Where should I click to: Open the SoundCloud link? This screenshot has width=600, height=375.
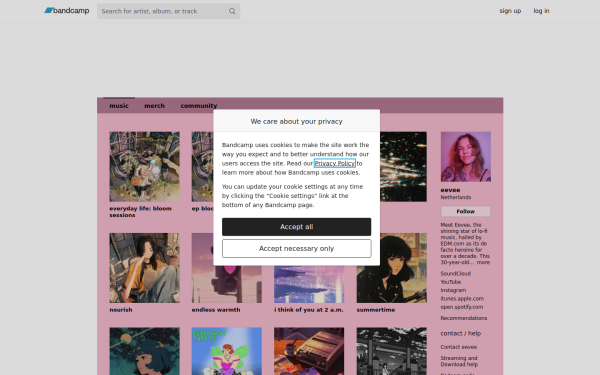(455, 274)
